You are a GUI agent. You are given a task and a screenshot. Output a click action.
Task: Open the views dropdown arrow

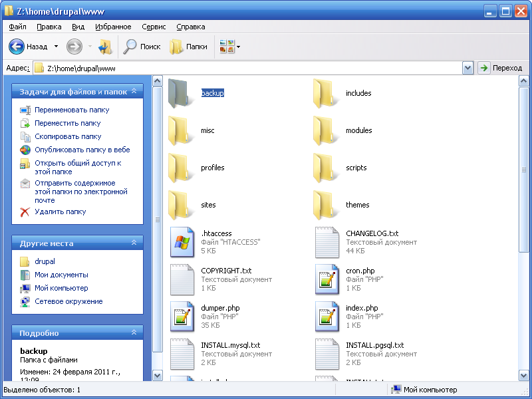point(239,47)
